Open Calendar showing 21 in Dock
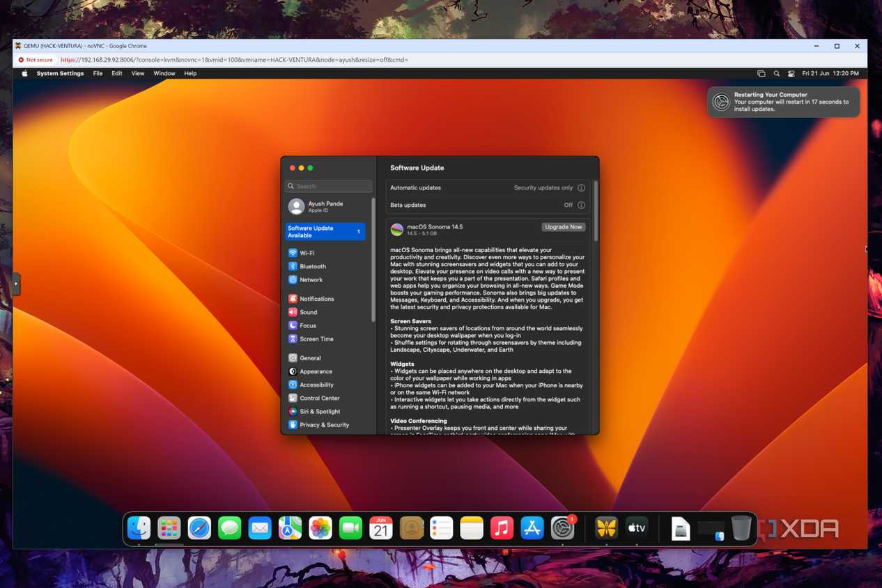Viewport: 882px width, 588px height. 381,528
